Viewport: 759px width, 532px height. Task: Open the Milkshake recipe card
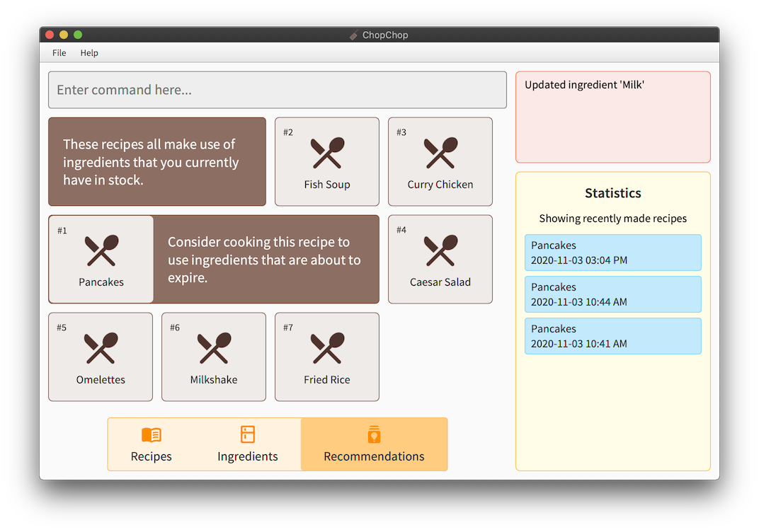point(214,357)
